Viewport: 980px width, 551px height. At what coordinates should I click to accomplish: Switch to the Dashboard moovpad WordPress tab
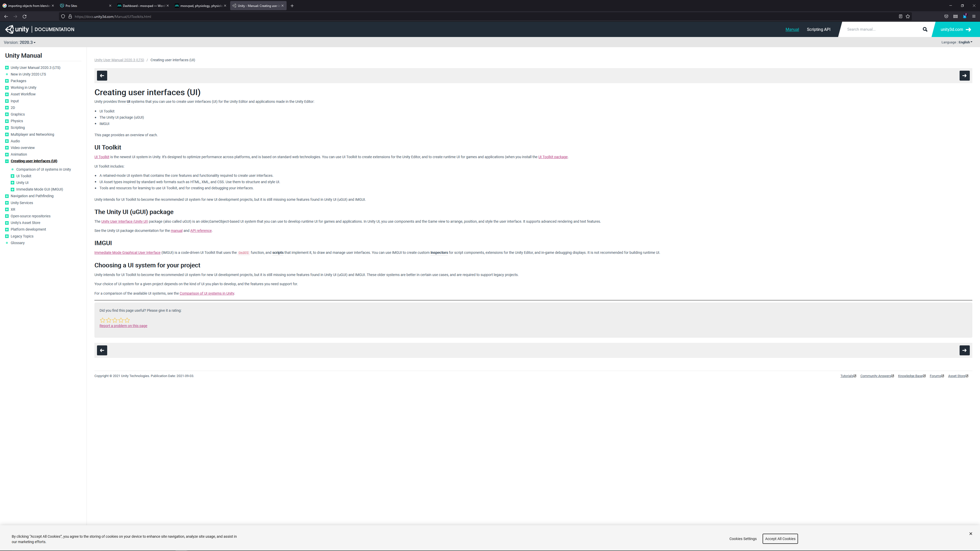point(143,6)
